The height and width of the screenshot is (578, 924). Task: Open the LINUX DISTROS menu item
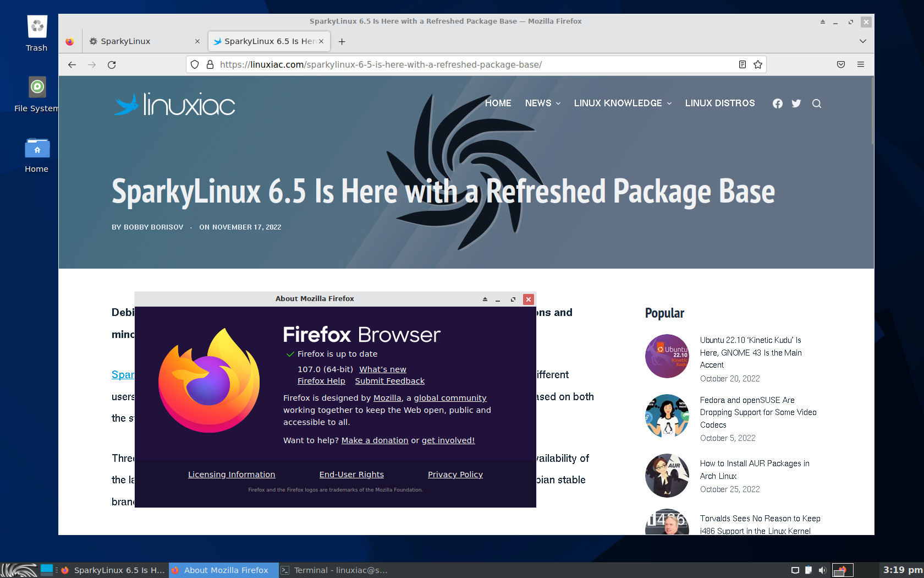point(720,103)
